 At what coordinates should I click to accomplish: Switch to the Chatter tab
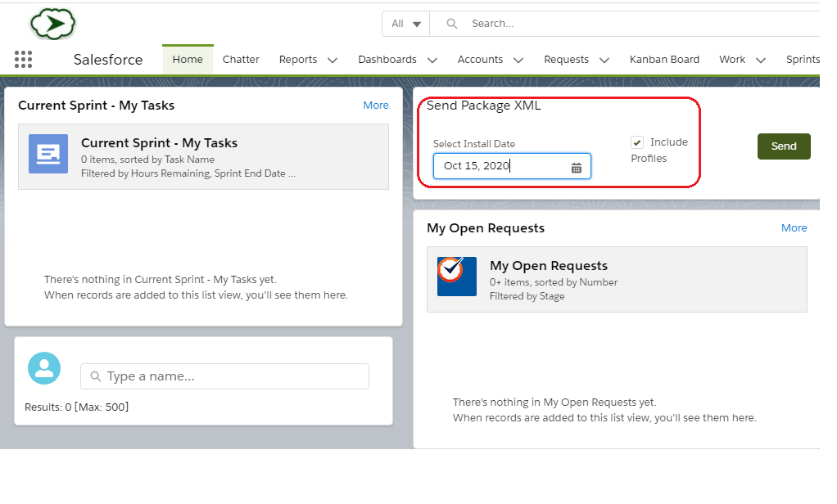pos(241,59)
